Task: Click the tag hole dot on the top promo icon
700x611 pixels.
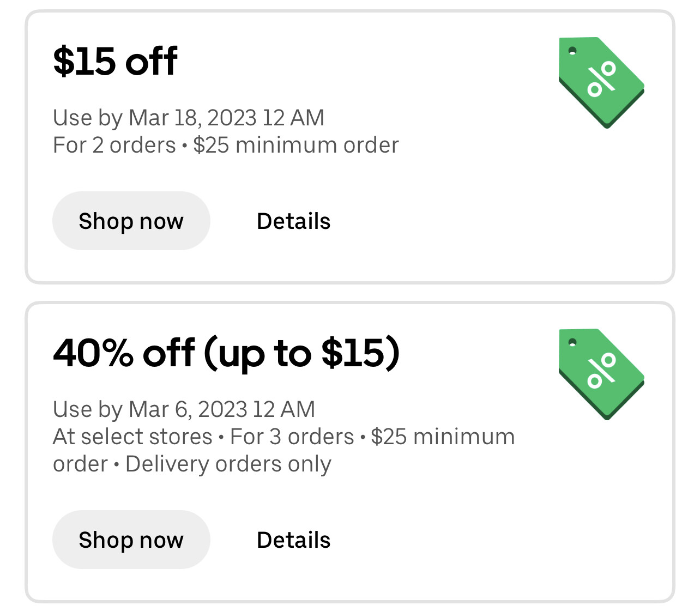Action: [x=572, y=51]
